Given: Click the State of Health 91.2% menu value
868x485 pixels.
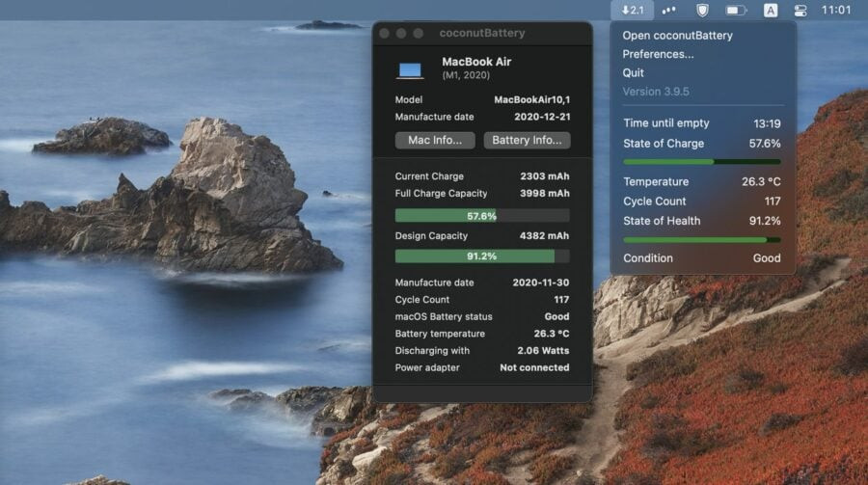Looking at the screenshot, I should (765, 221).
